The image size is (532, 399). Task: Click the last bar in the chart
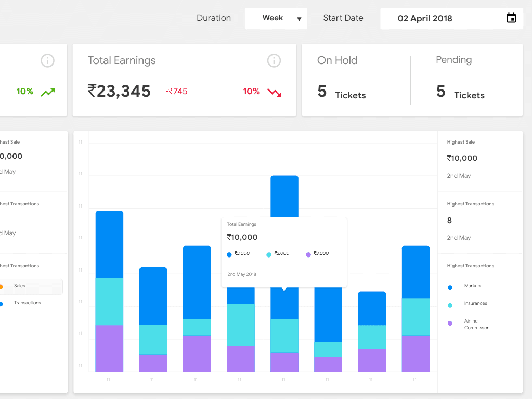[416, 308]
